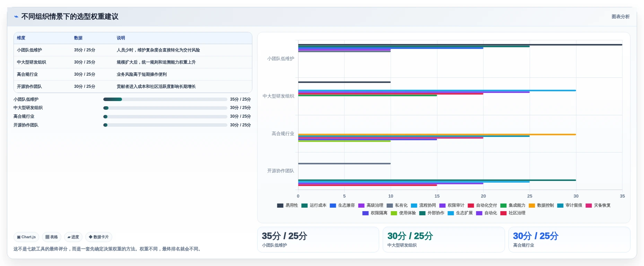Click the 自动化交付 legend entry

[482, 205]
